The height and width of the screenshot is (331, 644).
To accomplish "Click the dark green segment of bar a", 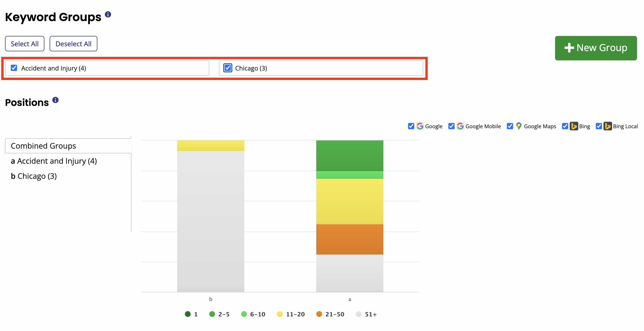I will coord(350,156).
